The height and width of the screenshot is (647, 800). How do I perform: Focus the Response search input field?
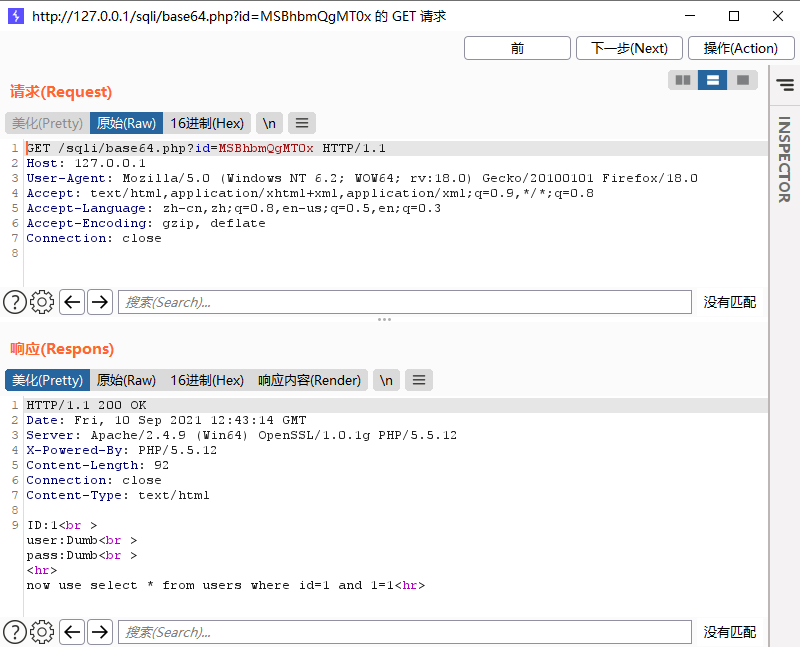(x=405, y=632)
